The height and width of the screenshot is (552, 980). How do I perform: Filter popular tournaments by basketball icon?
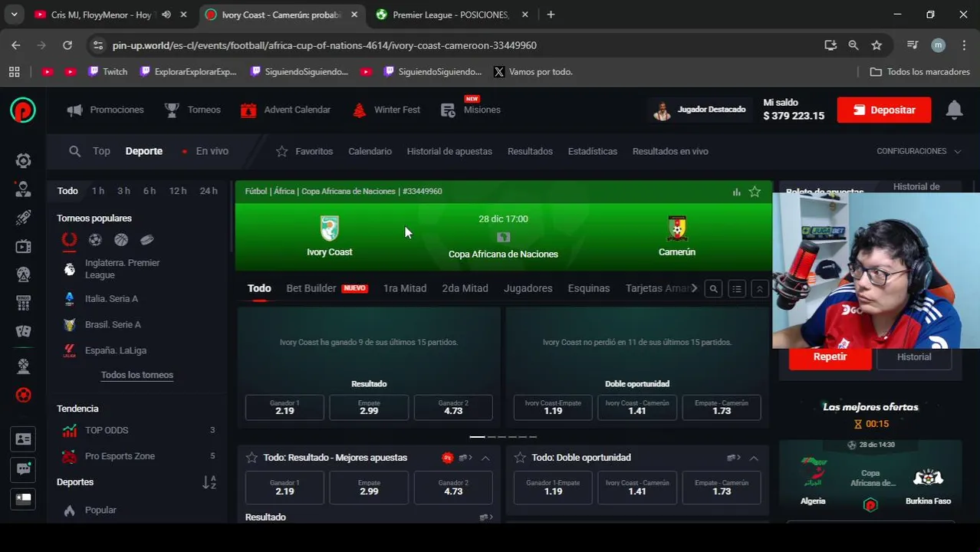click(121, 240)
